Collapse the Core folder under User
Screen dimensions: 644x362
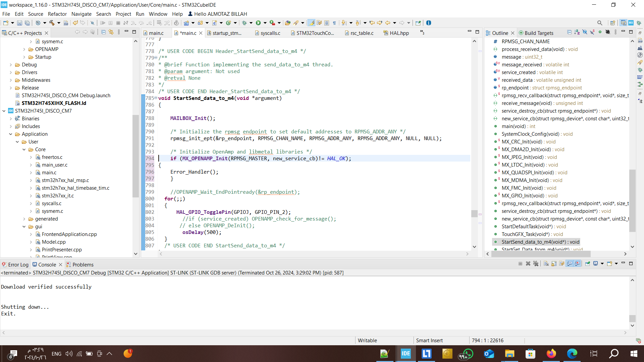(x=23, y=149)
